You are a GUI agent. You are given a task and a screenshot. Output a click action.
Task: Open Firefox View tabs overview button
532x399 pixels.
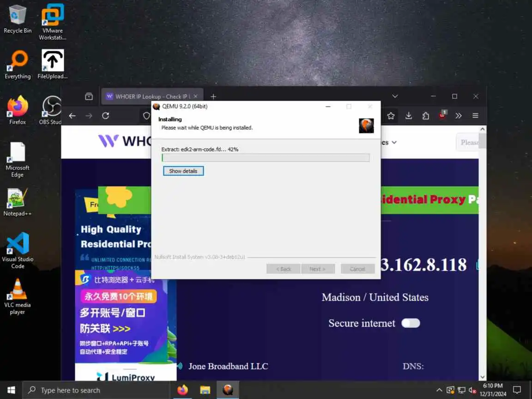(89, 97)
